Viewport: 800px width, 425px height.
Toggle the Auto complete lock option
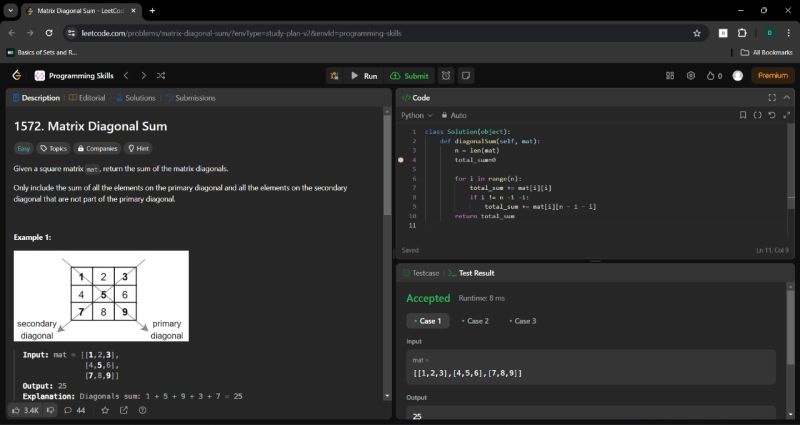454,115
